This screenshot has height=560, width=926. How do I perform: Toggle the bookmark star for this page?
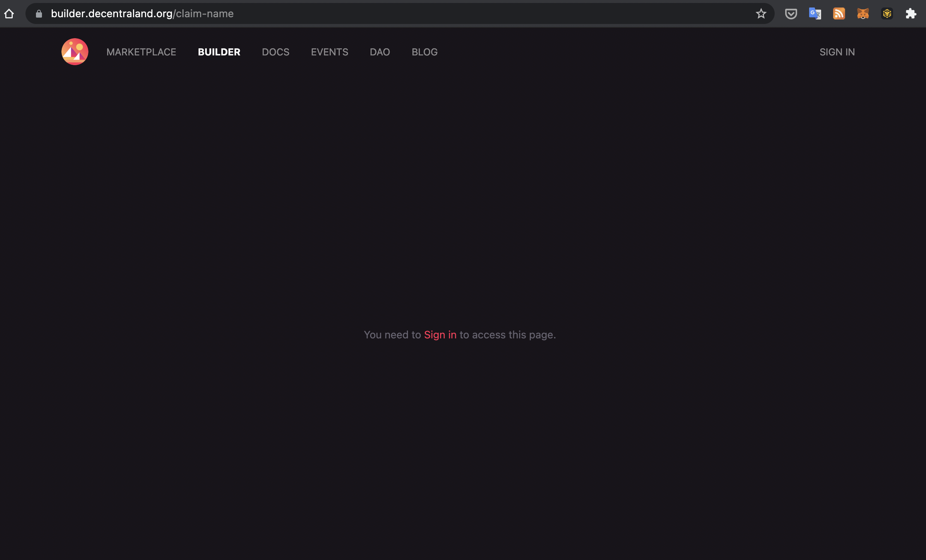pyautogui.click(x=761, y=13)
